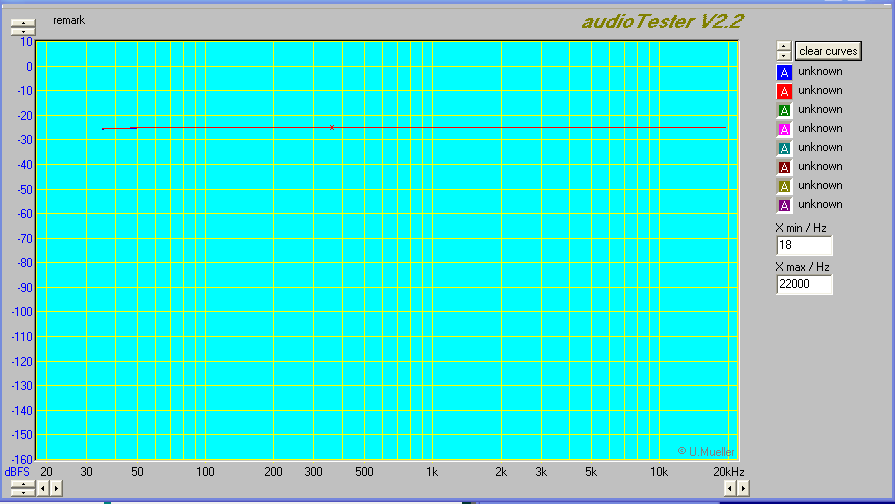
Task: Click the unknown label beside green swatch
Action: tap(820, 109)
